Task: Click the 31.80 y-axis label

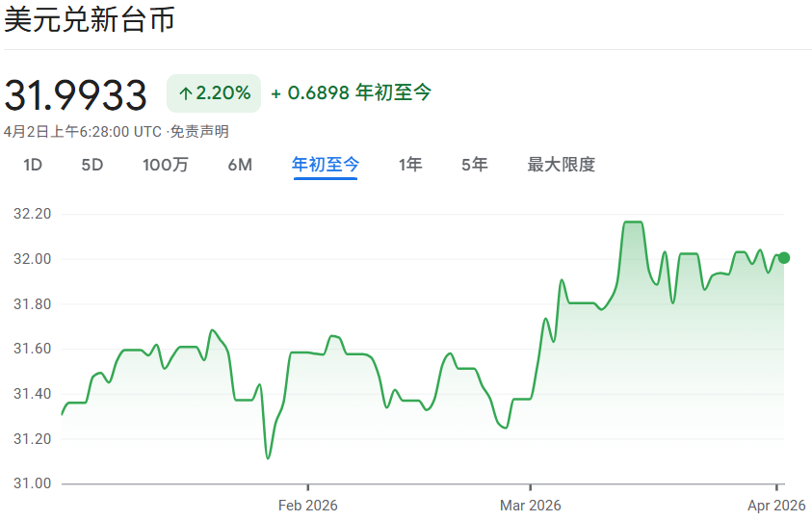Action: [x=32, y=304]
